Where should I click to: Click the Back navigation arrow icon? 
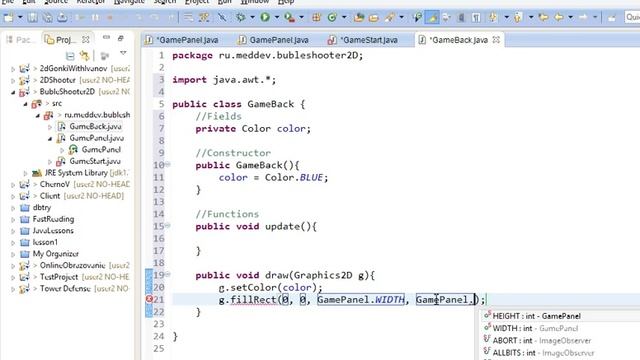559,18
